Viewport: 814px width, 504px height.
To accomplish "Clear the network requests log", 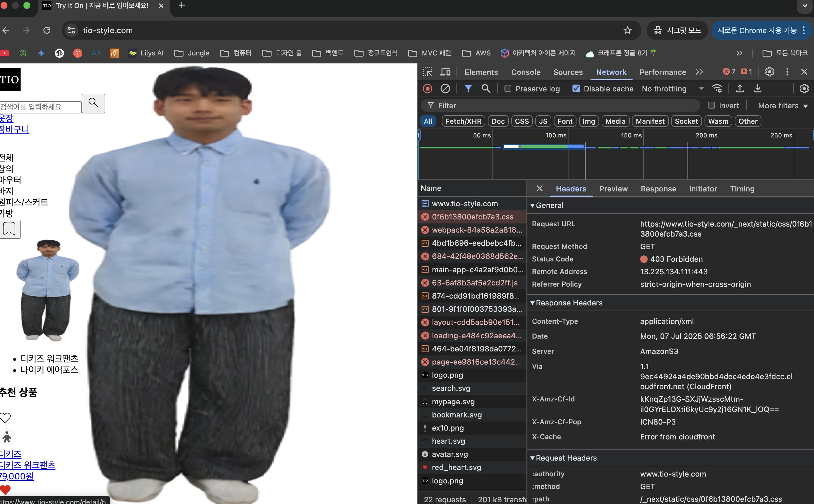I will pos(445,88).
